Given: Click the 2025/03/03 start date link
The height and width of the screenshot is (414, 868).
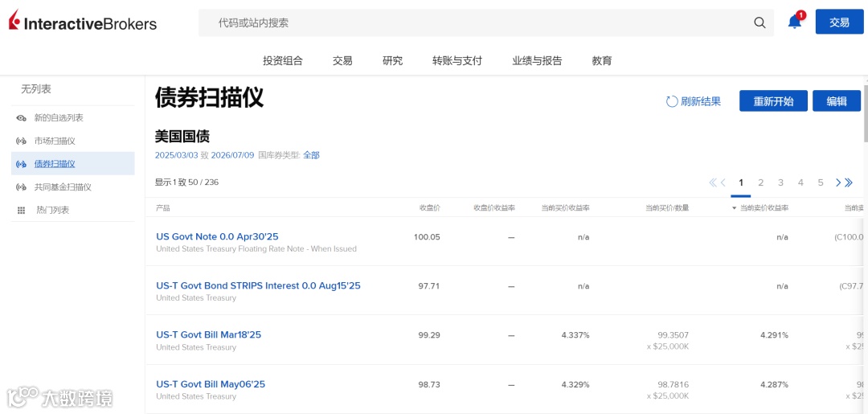Looking at the screenshot, I should tap(176, 155).
